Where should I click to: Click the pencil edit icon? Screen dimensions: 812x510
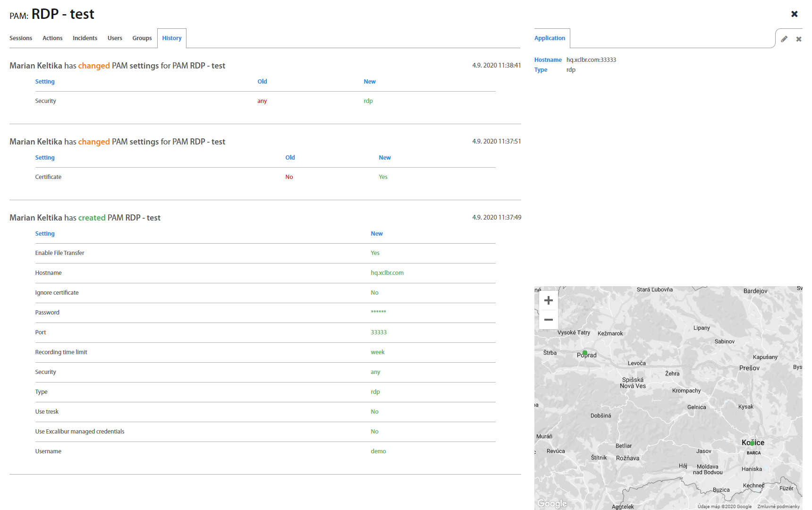coord(784,39)
